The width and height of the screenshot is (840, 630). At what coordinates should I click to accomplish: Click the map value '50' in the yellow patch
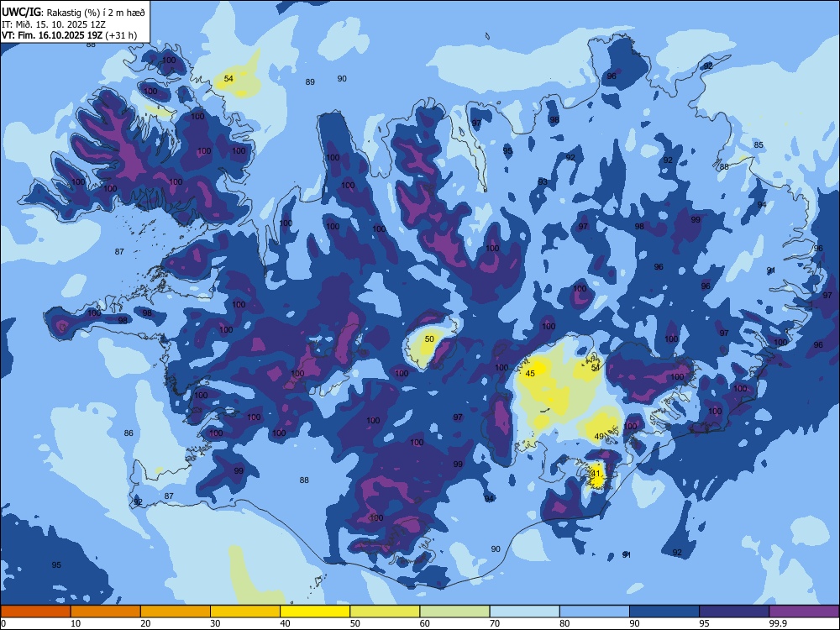pos(429,339)
